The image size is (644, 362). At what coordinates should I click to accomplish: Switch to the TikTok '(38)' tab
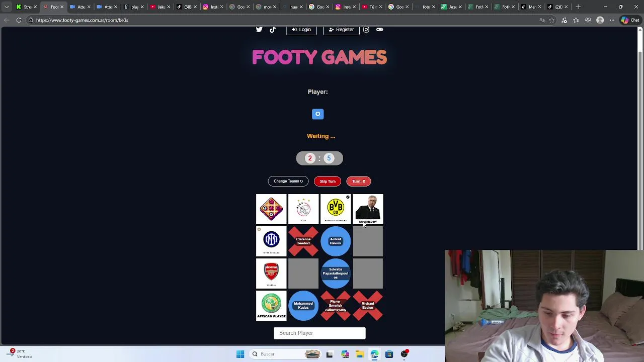187,7
